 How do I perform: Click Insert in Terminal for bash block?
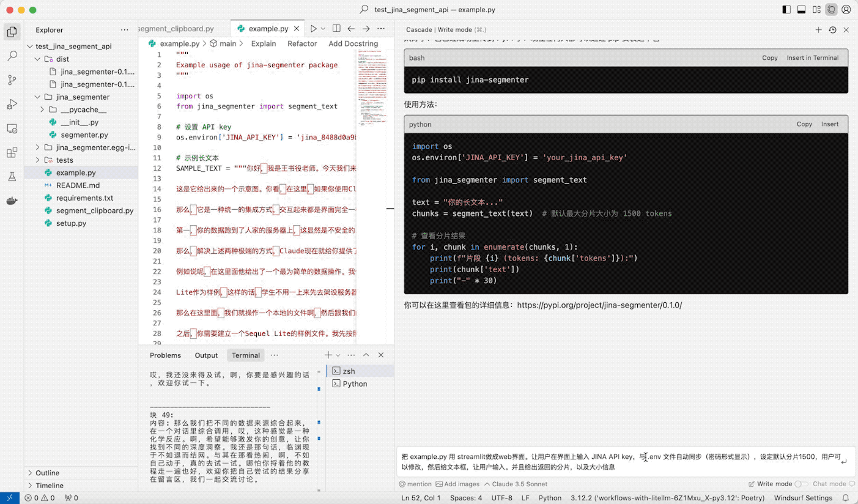point(812,58)
